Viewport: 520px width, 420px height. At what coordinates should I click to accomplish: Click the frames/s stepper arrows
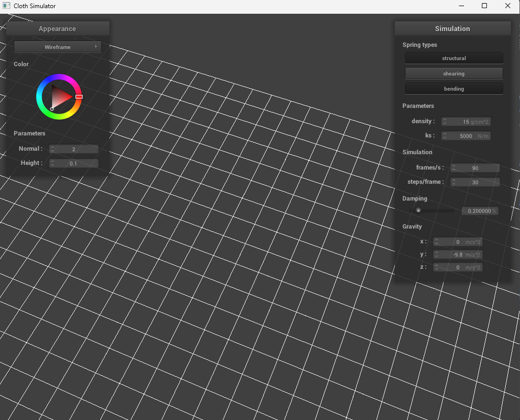pos(454,168)
